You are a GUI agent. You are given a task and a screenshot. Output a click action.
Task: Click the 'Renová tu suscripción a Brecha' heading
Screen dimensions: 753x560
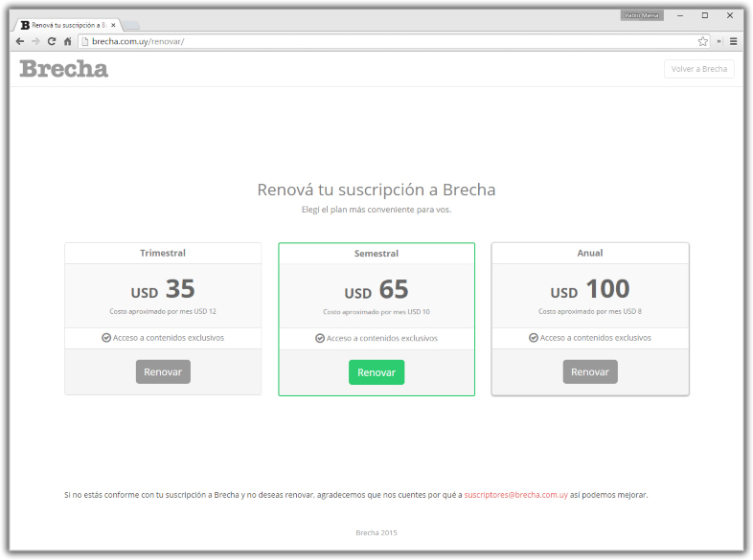click(376, 190)
